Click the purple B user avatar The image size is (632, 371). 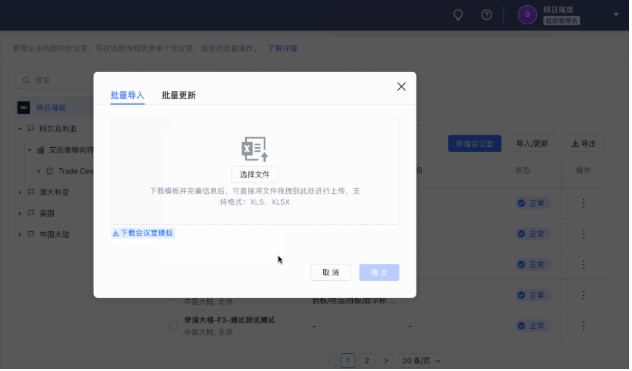[528, 15]
